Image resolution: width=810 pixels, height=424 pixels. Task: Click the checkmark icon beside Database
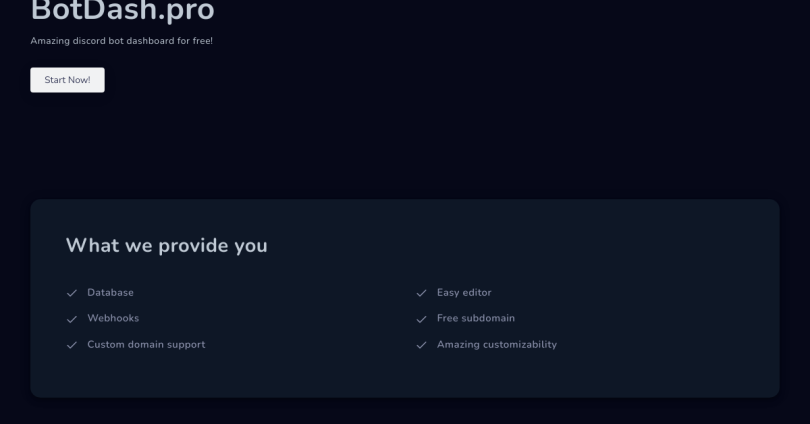72,293
